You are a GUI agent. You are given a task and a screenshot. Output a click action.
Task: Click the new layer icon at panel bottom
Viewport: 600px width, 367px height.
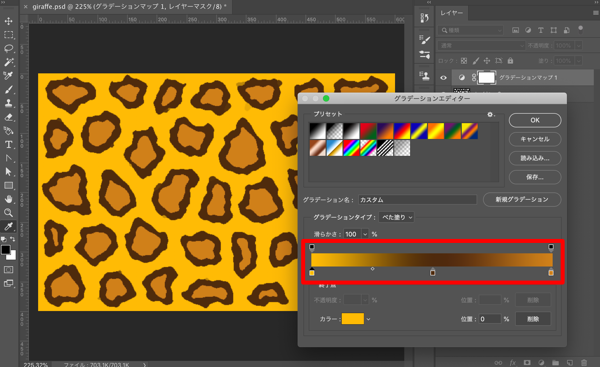tap(570, 362)
